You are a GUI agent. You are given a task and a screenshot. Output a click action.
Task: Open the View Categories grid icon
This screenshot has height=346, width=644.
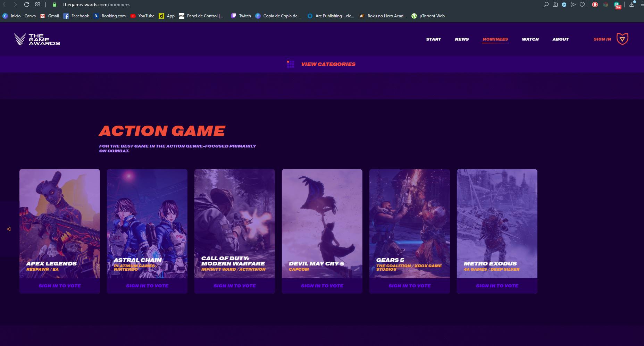coord(291,64)
